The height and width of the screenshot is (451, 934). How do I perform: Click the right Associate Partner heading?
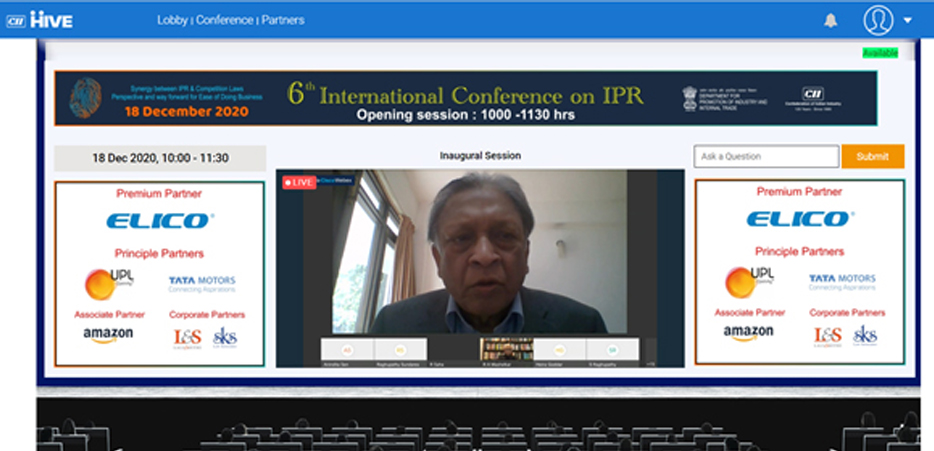[750, 312]
